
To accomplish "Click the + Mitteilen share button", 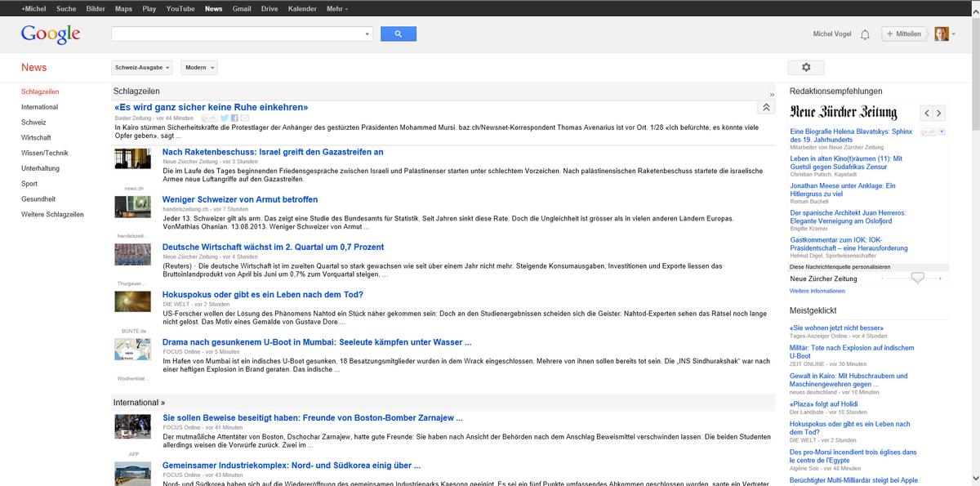I will pos(905,33).
